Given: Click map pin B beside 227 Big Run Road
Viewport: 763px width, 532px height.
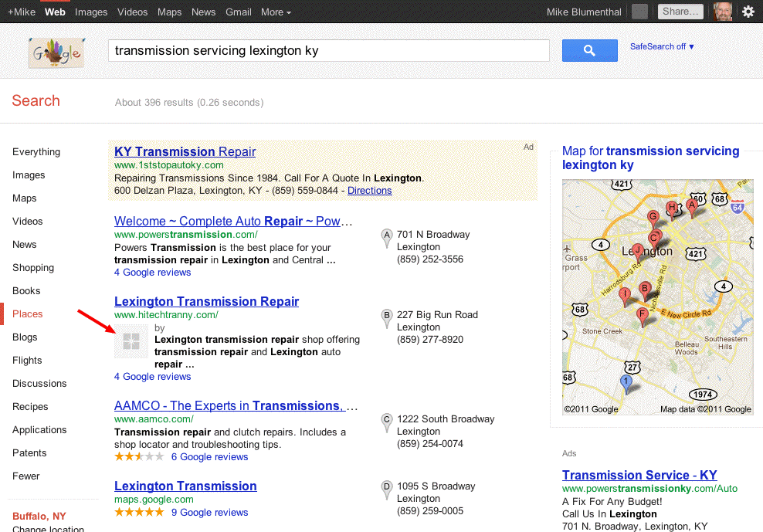Looking at the screenshot, I should [387, 319].
